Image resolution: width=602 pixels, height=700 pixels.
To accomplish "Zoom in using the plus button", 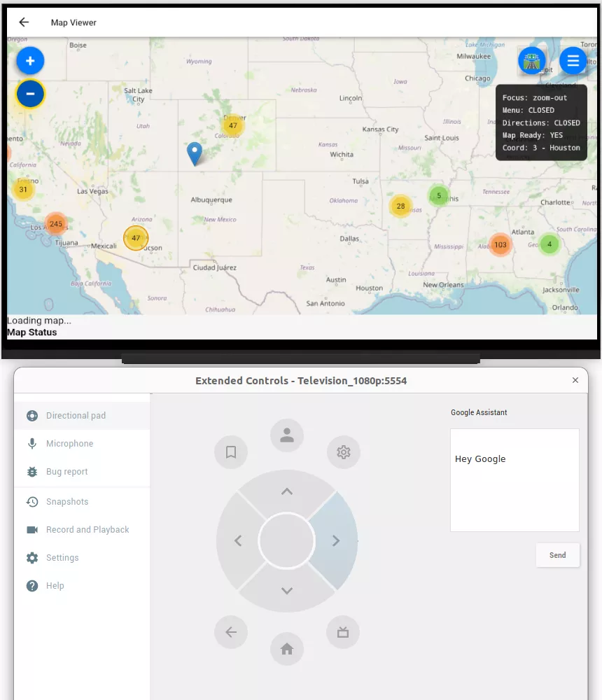I will pyautogui.click(x=30, y=61).
